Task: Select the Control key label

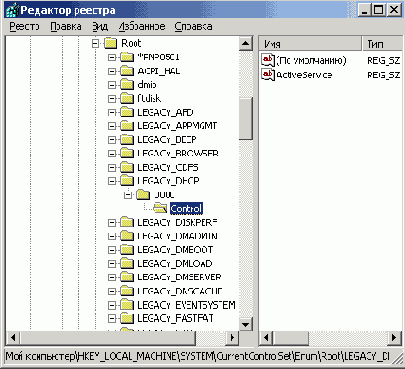Action: [x=186, y=209]
